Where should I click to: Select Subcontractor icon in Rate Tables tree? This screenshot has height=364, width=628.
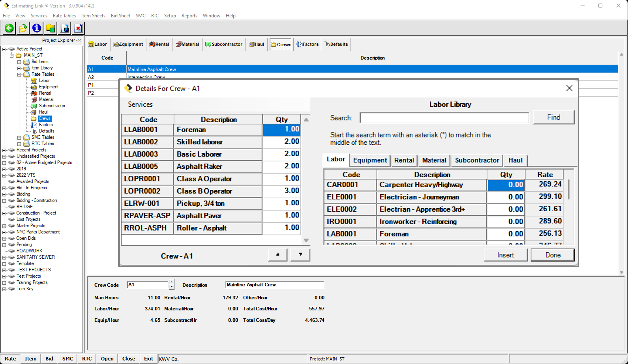(34, 106)
